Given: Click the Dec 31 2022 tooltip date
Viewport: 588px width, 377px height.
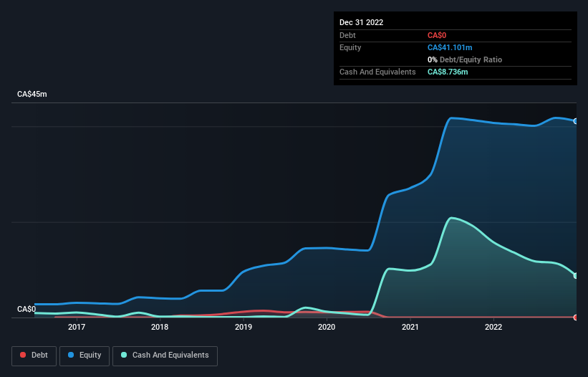Looking at the screenshot, I should [361, 22].
